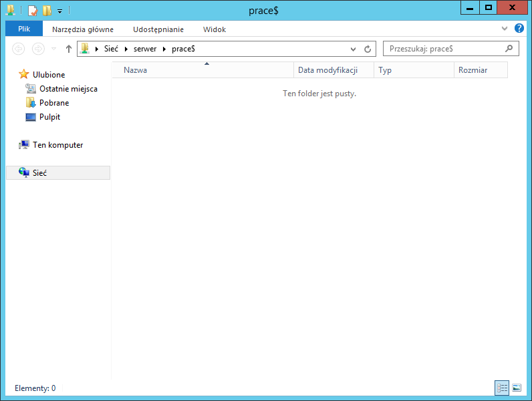Go up one level arrow
Image resolution: width=532 pixels, height=401 pixels.
[69, 49]
